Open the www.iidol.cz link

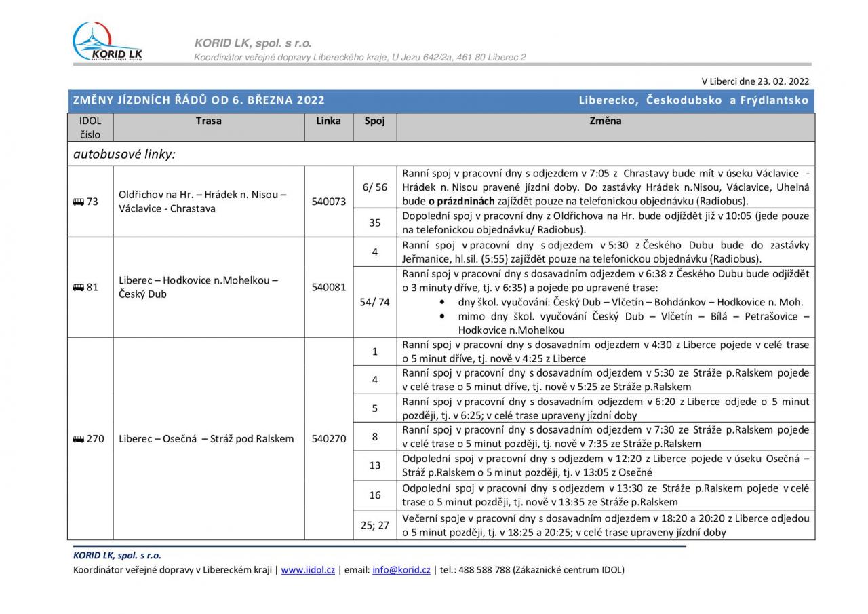308,570
